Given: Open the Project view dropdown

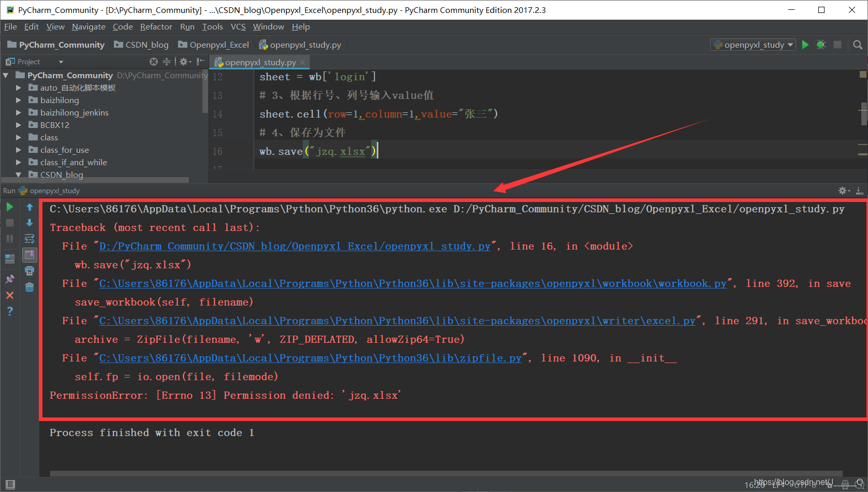Looking at the screenshot, I should [x=60, y=61].
